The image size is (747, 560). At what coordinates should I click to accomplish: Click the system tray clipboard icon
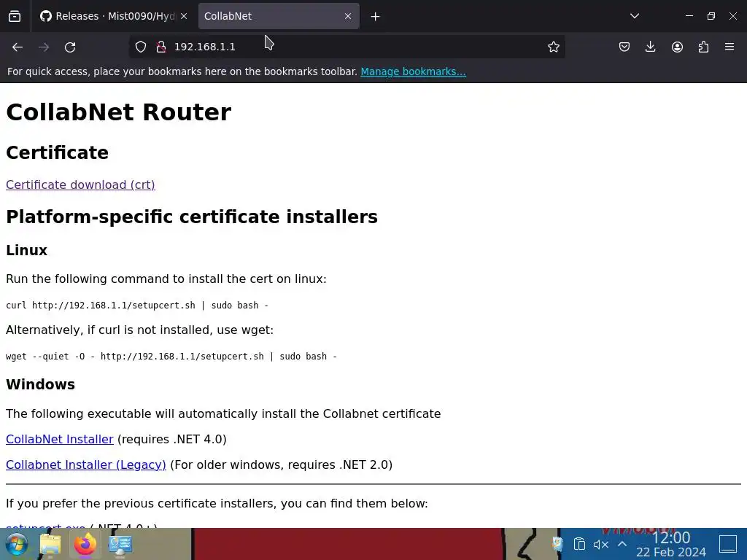pyautogui.click(x=579, y=544)
